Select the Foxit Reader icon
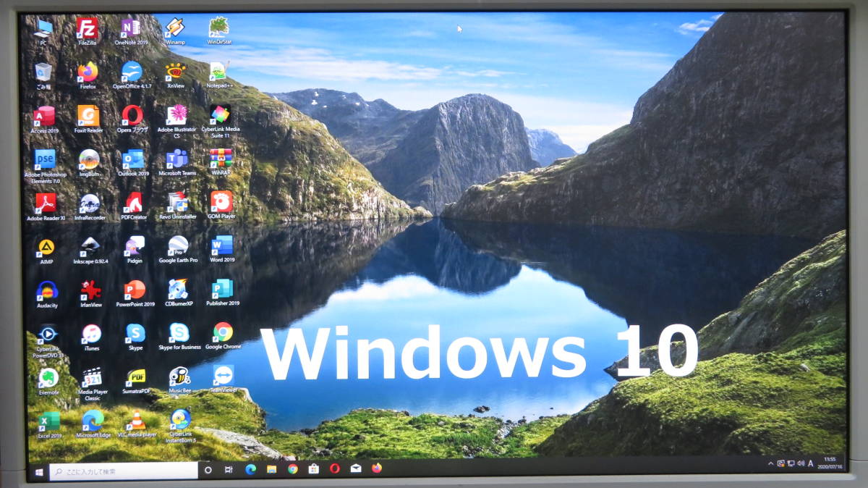Screen dimensions: 868x488 88,119
